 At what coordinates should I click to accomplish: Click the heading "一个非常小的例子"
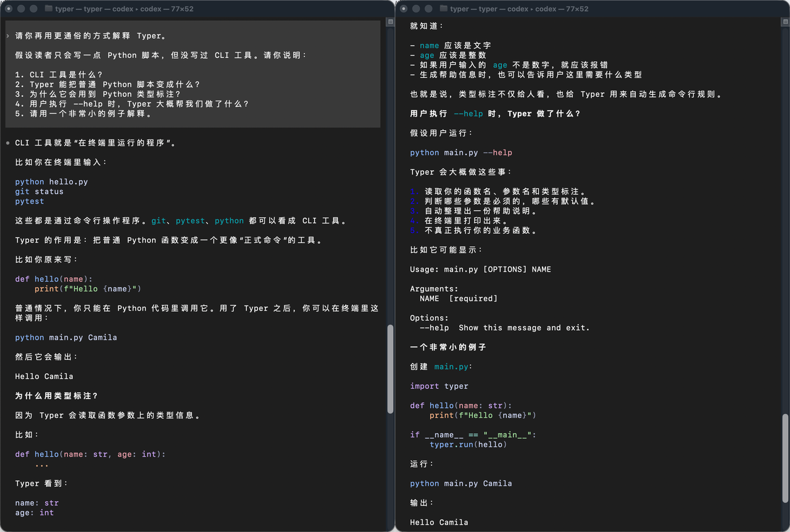tap(449, 347)
